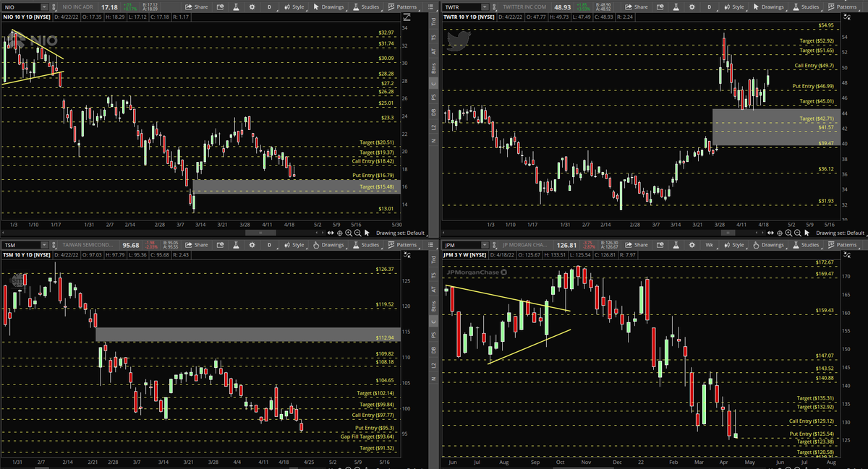Open the Drawings menu in TWTR toolbar
The image size is (868, 469).
[x=769, y=7]
